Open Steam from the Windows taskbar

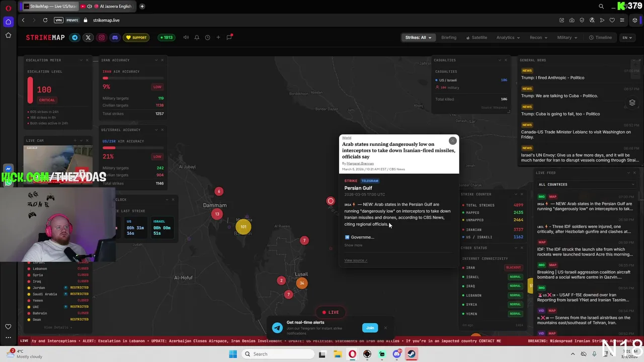pyautogui.click(x=412, y=354)
